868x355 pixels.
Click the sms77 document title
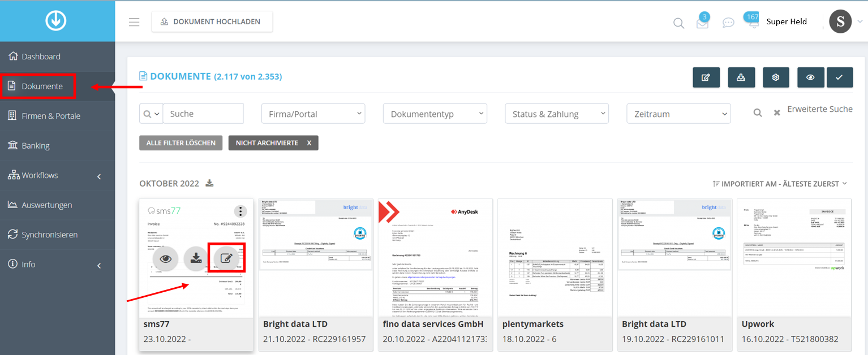157,324
